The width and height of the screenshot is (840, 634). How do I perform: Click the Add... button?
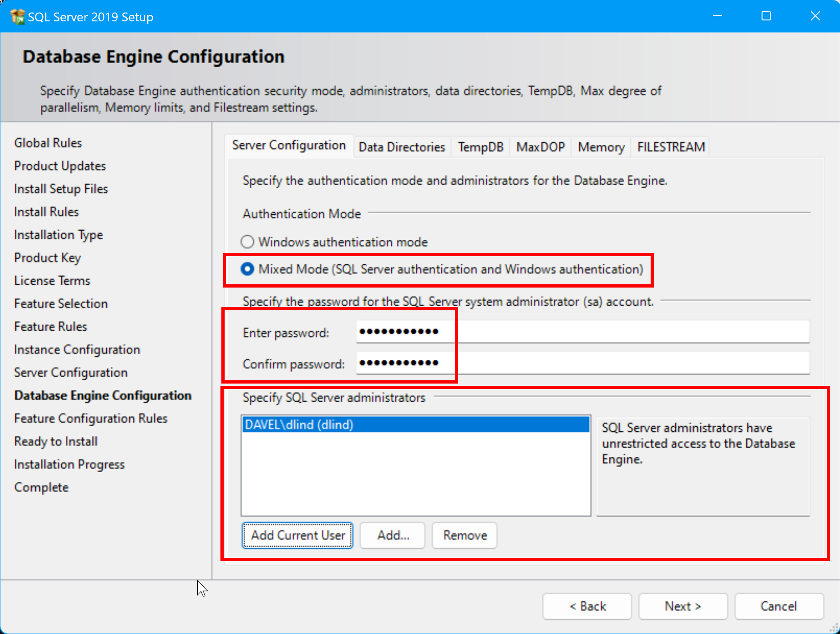pos(393,535)
